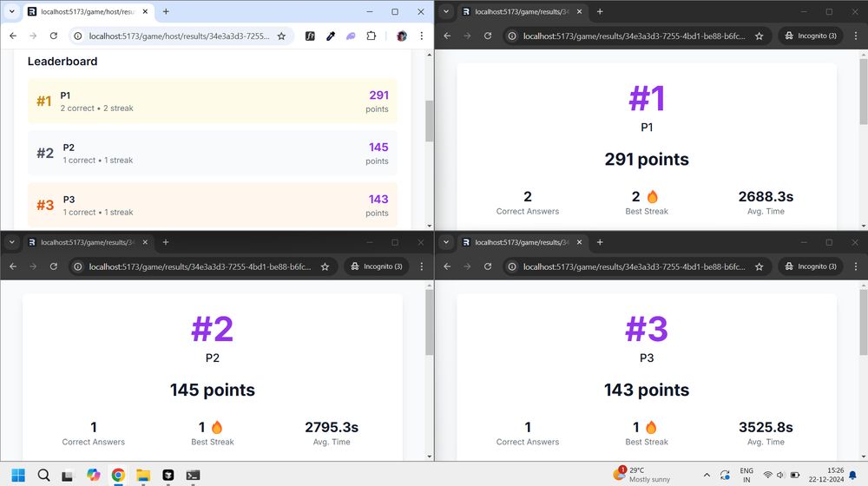Click eyedropper extension icon in host window

tap(331, 36)
